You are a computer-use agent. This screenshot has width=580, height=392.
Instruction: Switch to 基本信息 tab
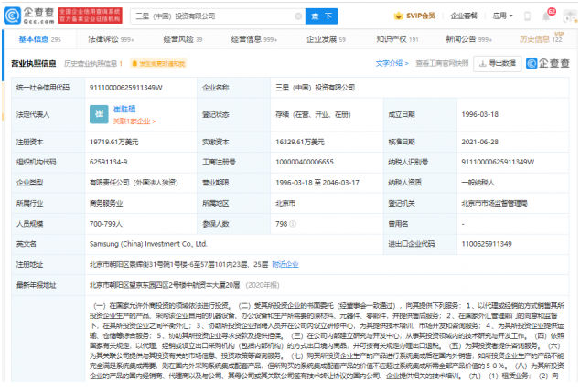(39, 39)
